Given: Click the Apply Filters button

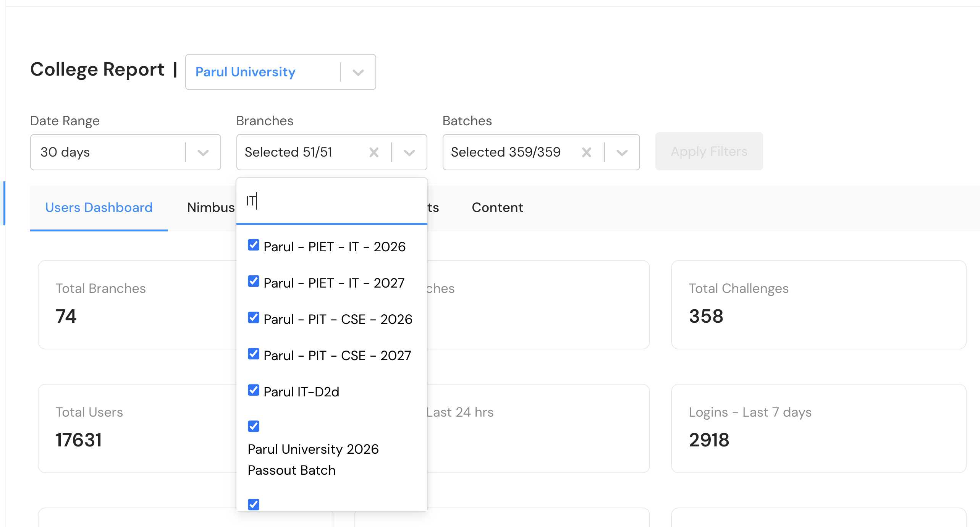Looking at the screenshot, I should [x=709, y=152].
